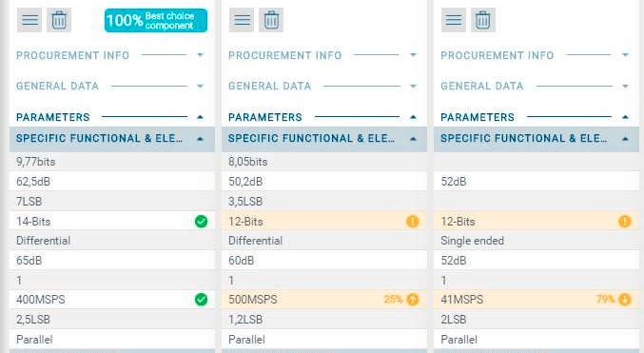The width and height of the screenshot is (644, 353).
Task: Click the 100% Best choice component badge
Action: click(x=156, y=20)
